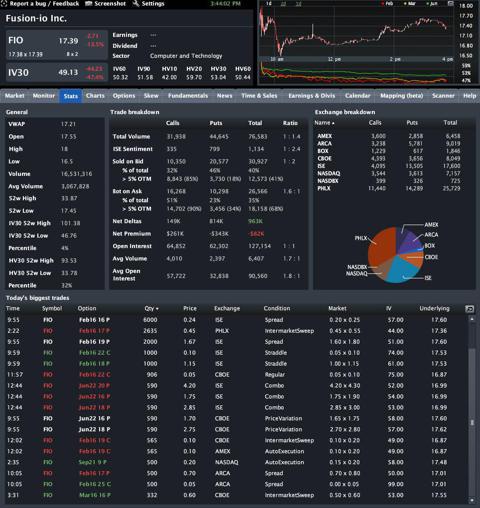The image size is (480, 508).
Task: Click the Sector Computer and Technology text
Action: [x=186, y=56]
